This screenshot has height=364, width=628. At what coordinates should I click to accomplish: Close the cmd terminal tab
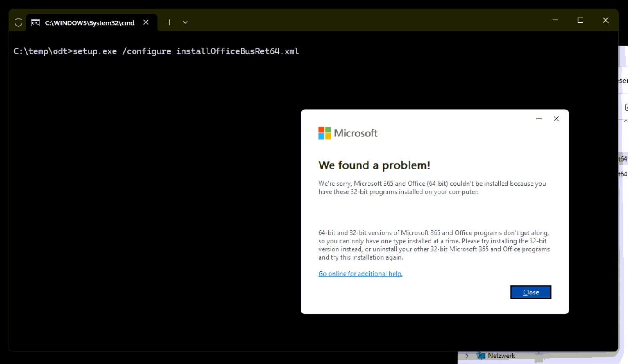146,22
